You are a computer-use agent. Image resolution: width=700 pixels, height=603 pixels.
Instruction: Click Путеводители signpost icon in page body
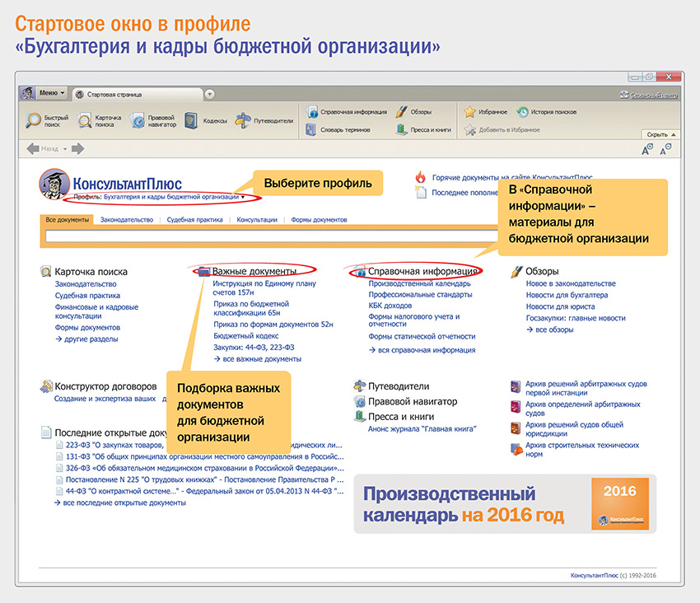coord(359,386)
